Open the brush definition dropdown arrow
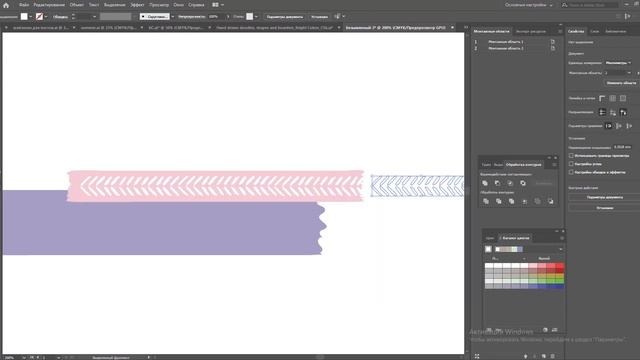The height and width of the screenshot is (360, 640). (173, 17)
